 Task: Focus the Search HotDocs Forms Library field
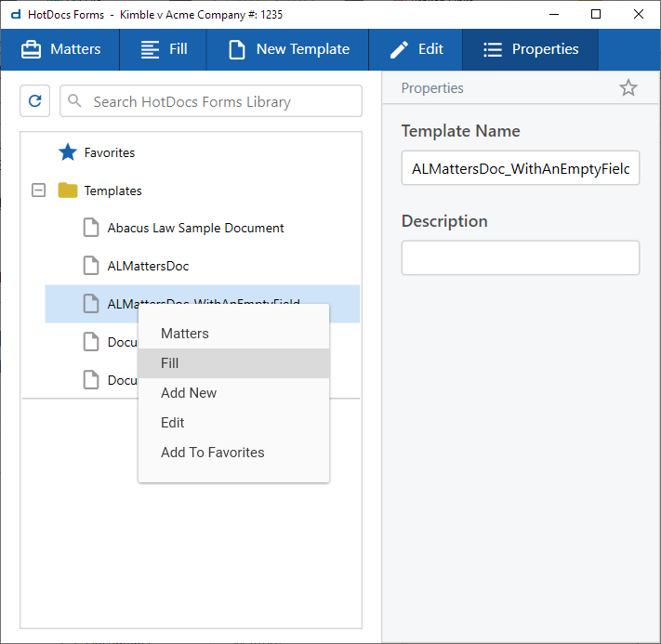[x=211, y=101]
